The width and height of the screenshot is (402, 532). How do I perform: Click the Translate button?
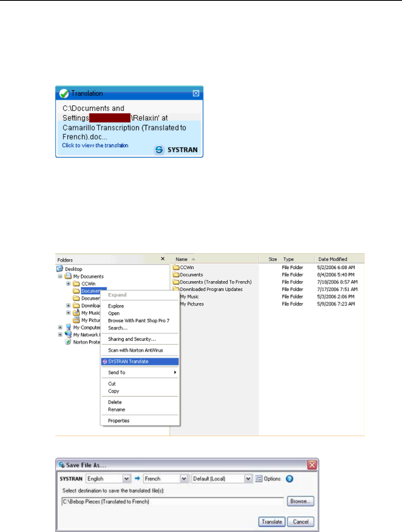(272, 522)
